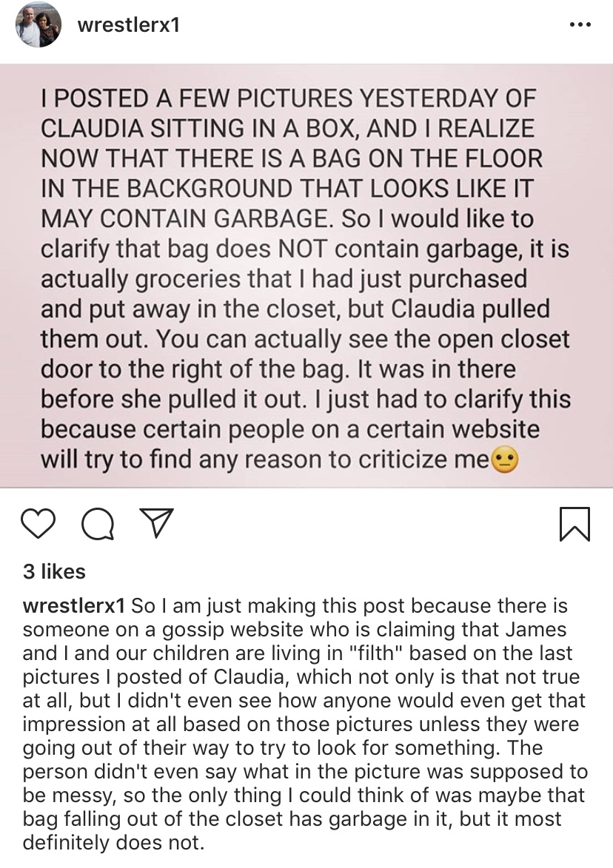Save the post with the bookmark icon
Image resolution: width=613 pixels, height=868 pixels.
[x=575, y=523]
